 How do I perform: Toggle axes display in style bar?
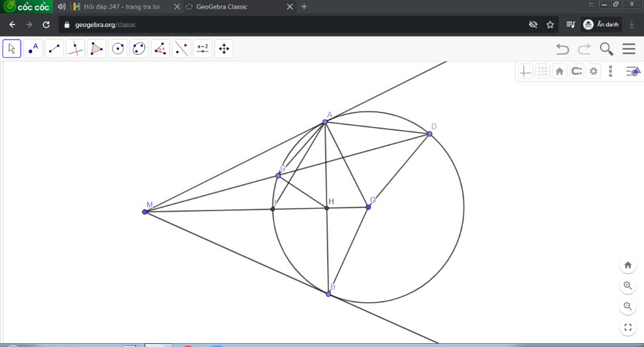pyautogui.click(x=525, y=72)
